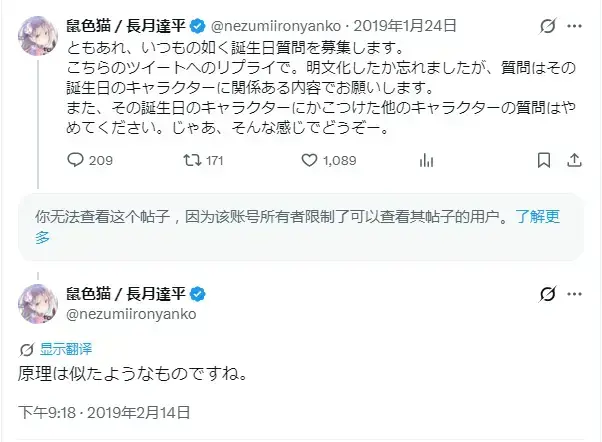Open avatar on the second tweet
The width and height of the screenshot is (602, 442).
point(38,304)
